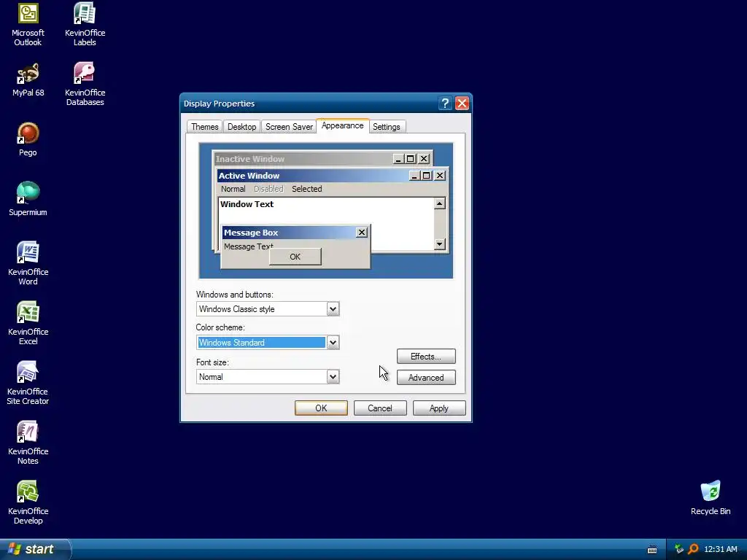The width and height of the screenshot is (747, 560).
Task: Click the Normal menu item in preview
Action: [x=233, y=189]
